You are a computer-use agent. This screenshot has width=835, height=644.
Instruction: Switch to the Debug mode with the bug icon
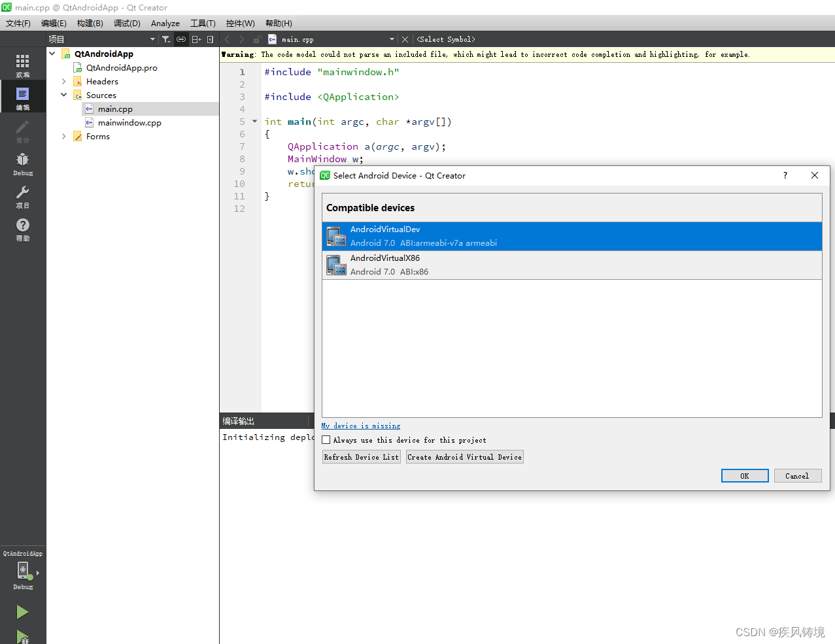click(x=23, y=163)
